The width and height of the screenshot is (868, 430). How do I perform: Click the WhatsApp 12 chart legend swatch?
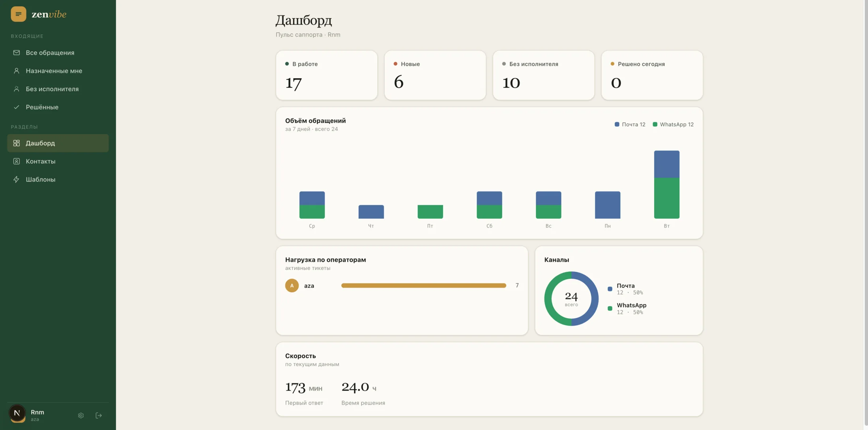point(655,124)
